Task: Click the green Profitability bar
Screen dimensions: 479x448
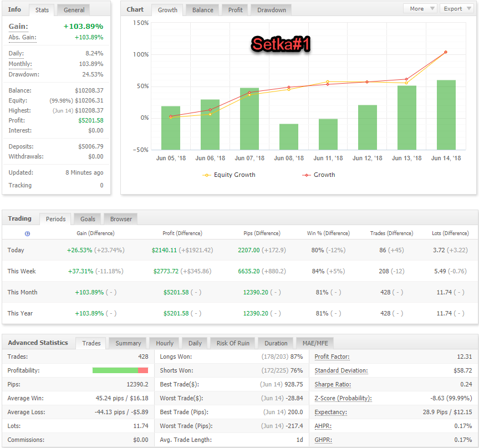Action: coord(115,370)
